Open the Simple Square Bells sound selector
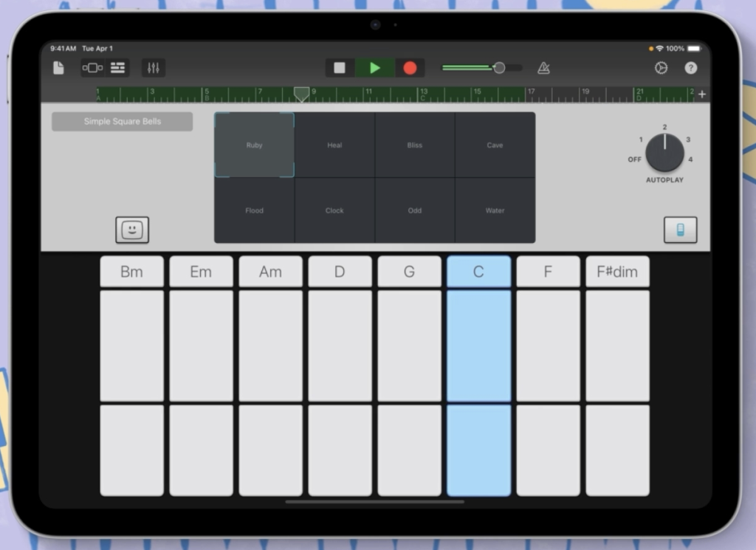Screen dimensions: 756x550 122,122
